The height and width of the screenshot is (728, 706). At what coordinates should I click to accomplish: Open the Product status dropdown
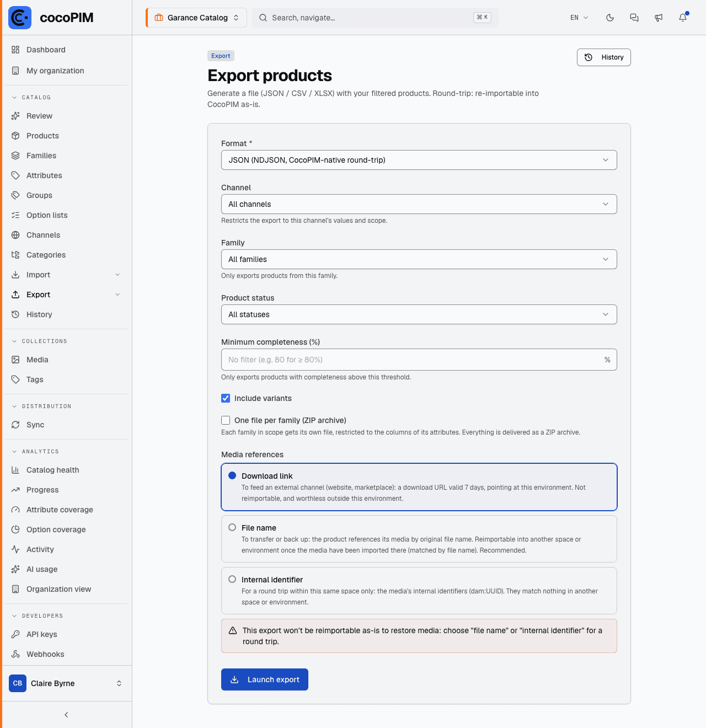[419, 314]
